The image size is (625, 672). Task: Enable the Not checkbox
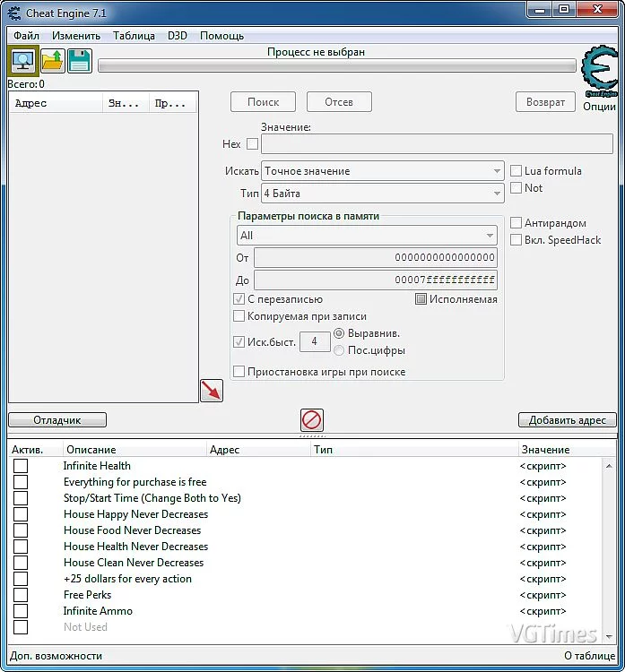516,188
